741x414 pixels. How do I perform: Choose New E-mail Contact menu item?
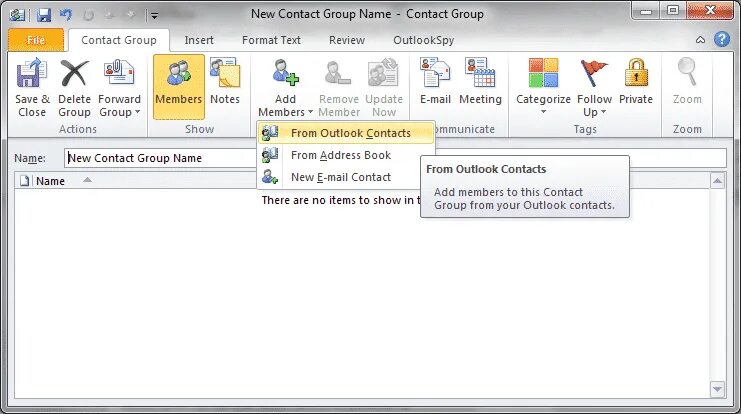tap(346, 177)
